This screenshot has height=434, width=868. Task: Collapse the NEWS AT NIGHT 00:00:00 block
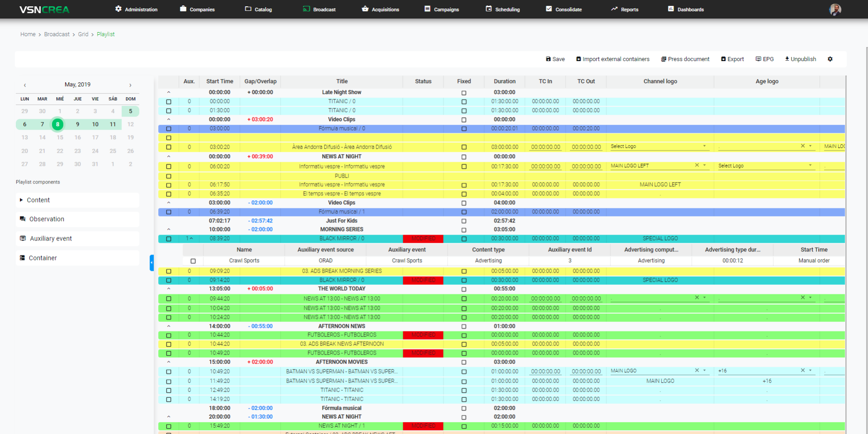pos(169,156)
